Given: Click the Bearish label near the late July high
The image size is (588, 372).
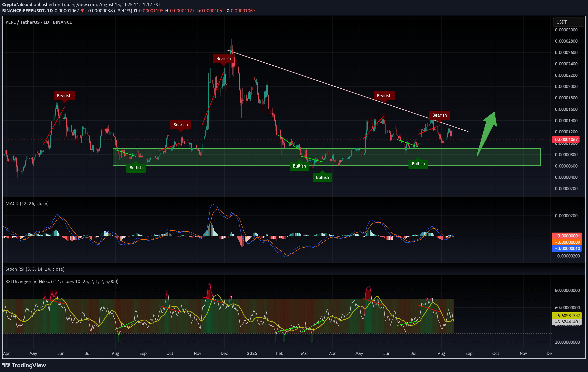Looking at the screenshot, I should [x=439, y=115].
